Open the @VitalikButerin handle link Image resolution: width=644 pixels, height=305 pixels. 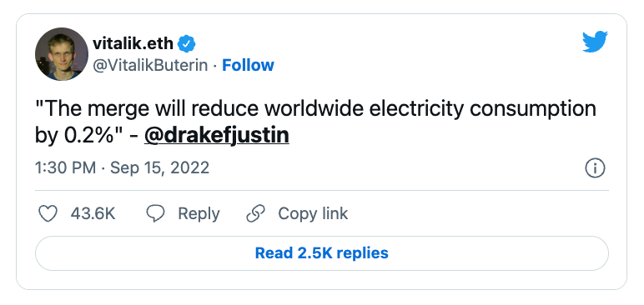(150, 66)
